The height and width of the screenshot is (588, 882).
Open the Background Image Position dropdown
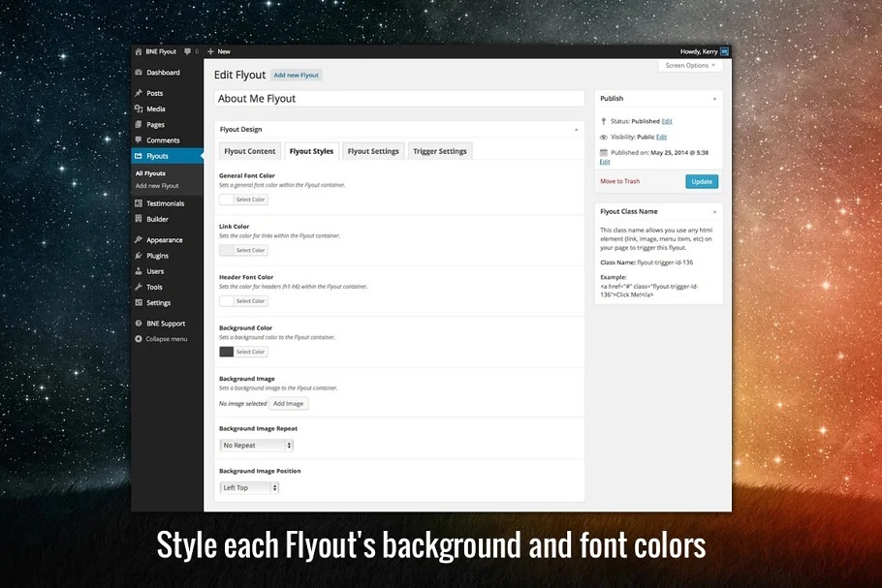[x=249, y=488]
